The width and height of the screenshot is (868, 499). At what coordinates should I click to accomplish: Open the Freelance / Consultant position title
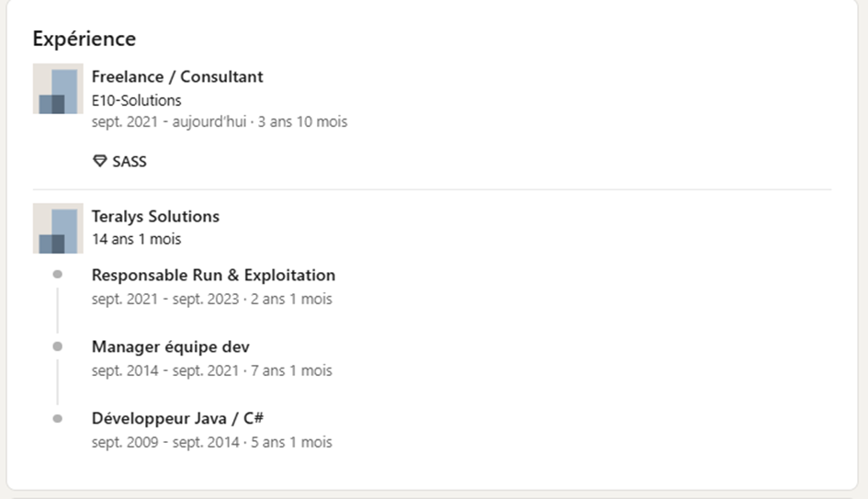pyautogui.click(x=177, y=77)
